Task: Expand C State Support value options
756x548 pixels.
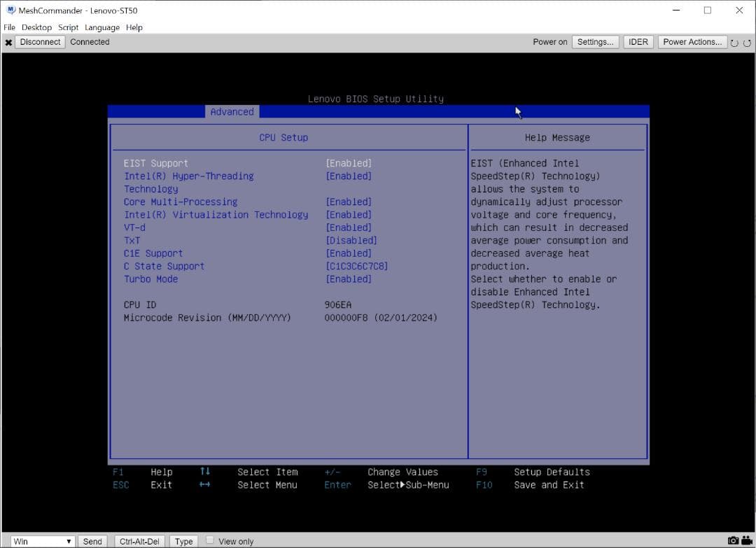Action: [x=357, y=266]
